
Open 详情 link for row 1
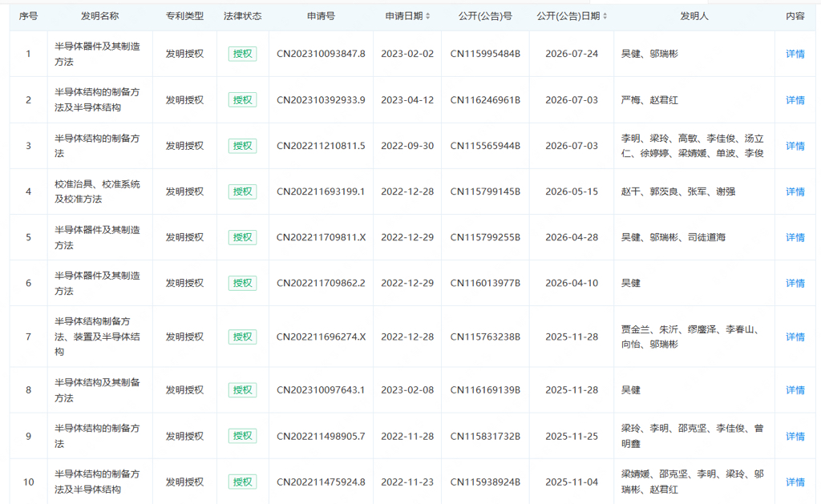795,54
